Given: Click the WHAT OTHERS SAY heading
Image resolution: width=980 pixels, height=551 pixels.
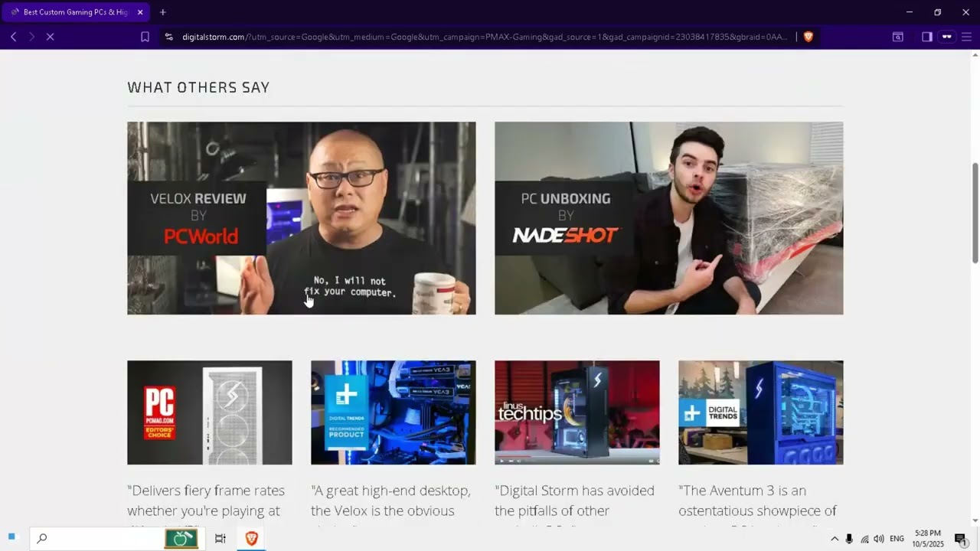Looking at the screenshot, I should [198, 87].
